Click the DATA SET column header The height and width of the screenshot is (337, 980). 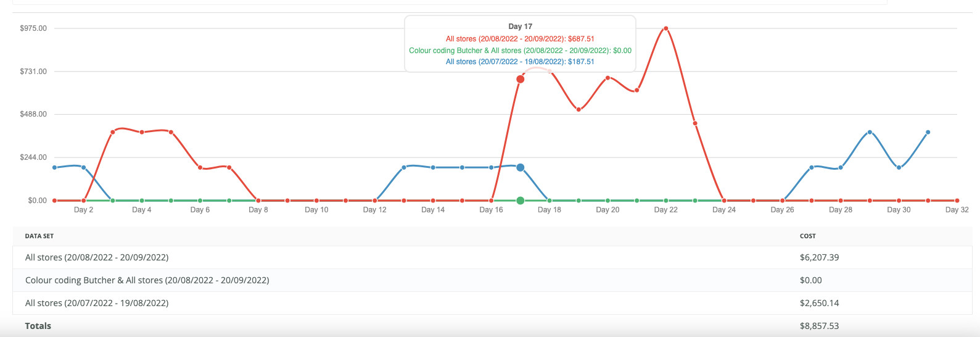click(x=39, y=236)
